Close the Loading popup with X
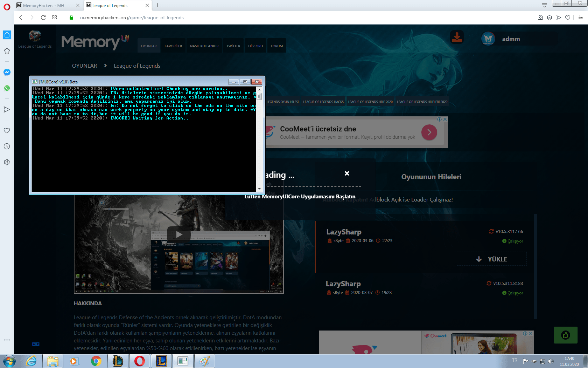This screenshot has width=588, height=368. (x=347, y=173)
